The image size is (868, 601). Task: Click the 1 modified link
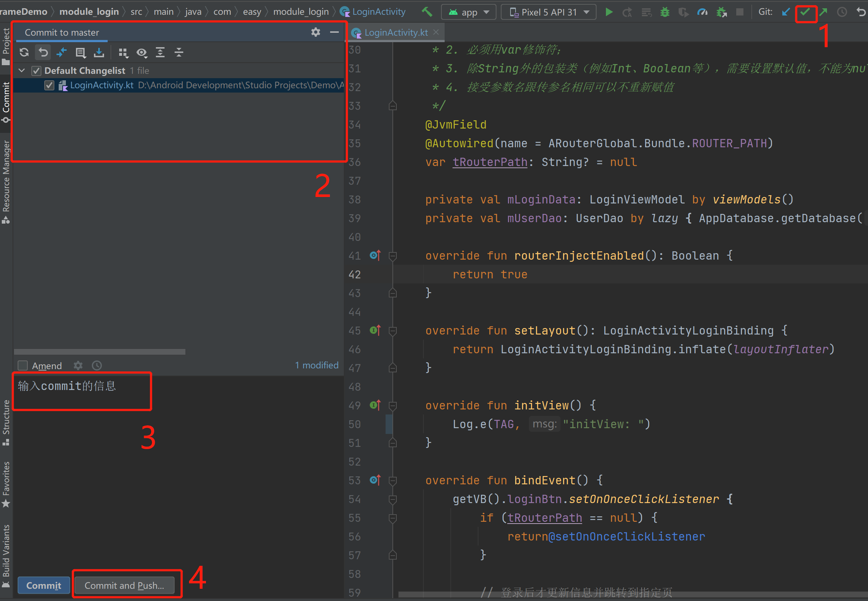(316, 365)
